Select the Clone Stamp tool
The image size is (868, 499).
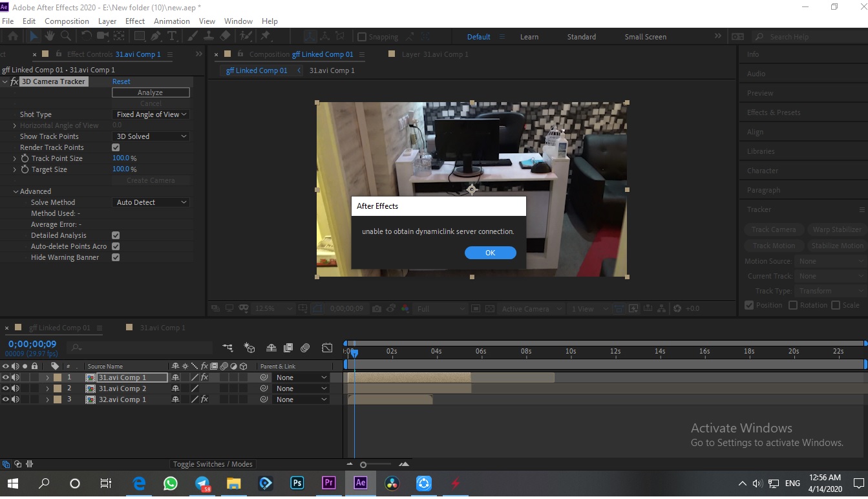(209, 36)
